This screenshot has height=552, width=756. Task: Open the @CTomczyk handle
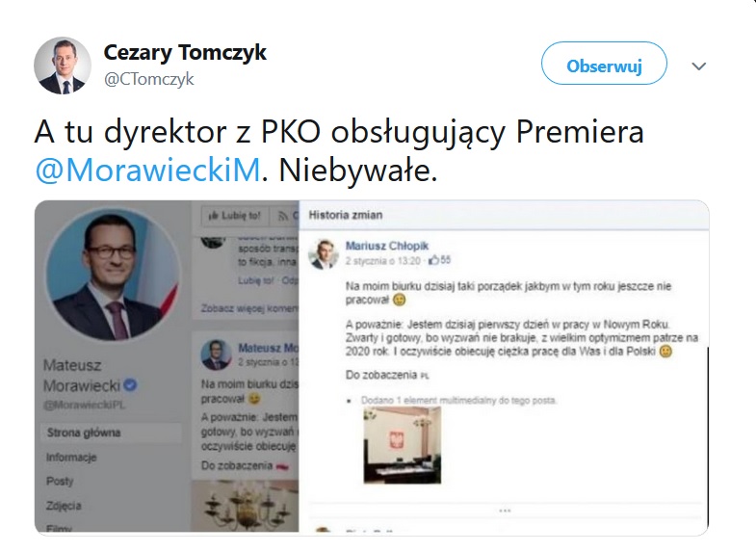tap(149, 79)
